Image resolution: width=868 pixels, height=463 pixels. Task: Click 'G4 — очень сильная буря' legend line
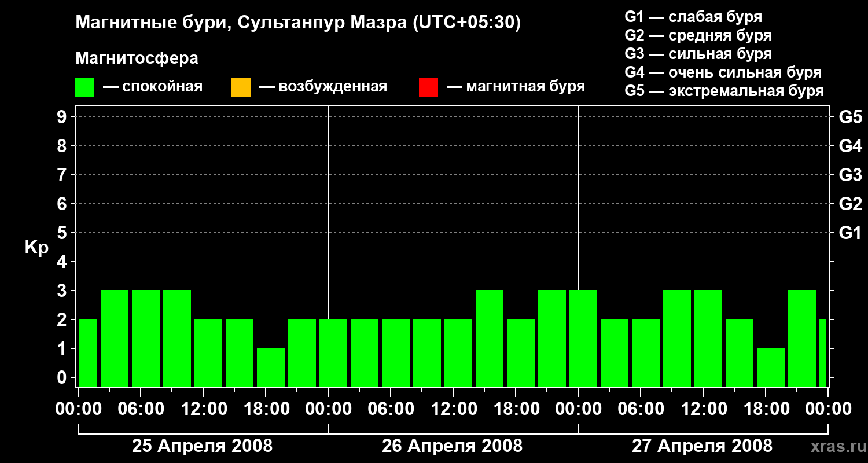pos(723,72)
